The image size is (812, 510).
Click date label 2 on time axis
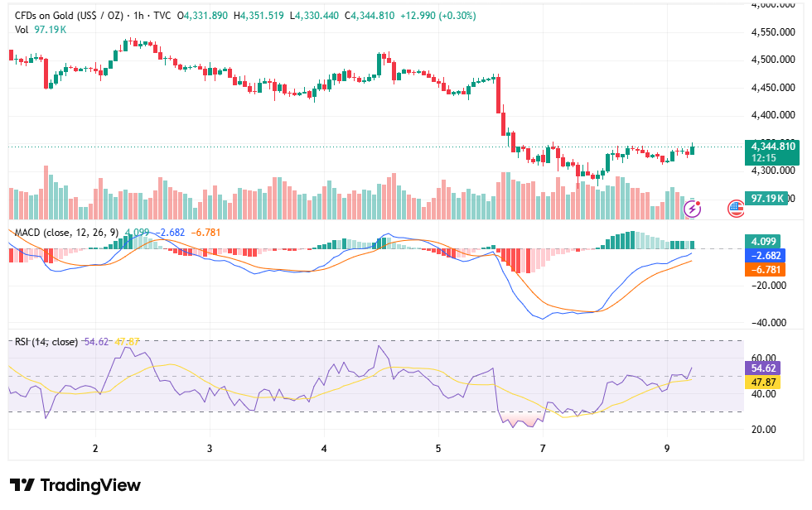[x=95, y=449]
